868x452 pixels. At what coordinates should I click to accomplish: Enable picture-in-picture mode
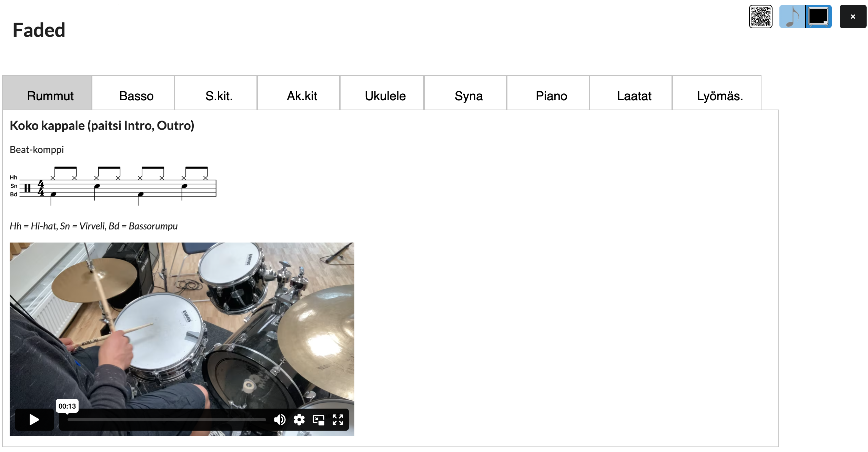click(x=318, y=419)
